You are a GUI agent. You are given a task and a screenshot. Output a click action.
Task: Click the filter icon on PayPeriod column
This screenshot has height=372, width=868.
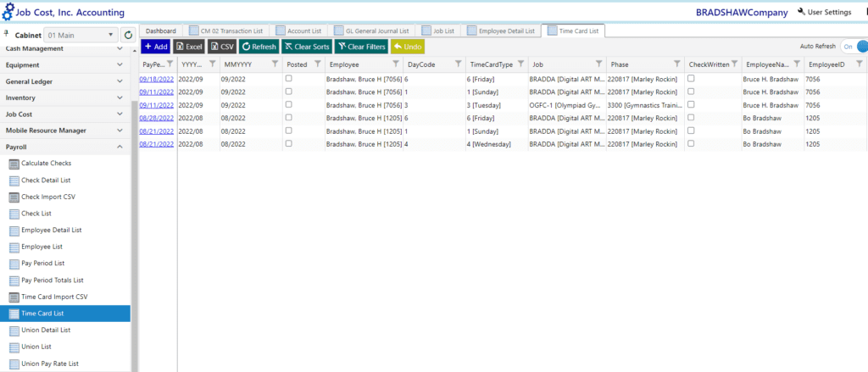170,64
